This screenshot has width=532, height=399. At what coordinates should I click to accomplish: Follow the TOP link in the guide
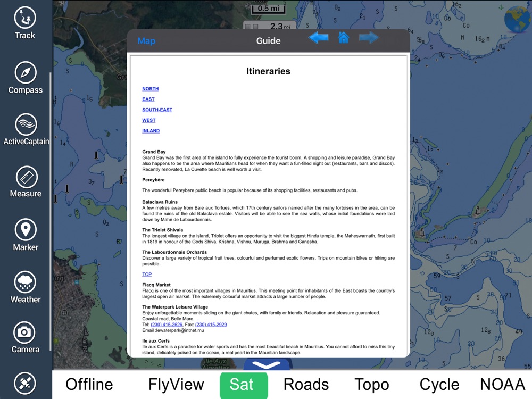[x=147, y=274]
